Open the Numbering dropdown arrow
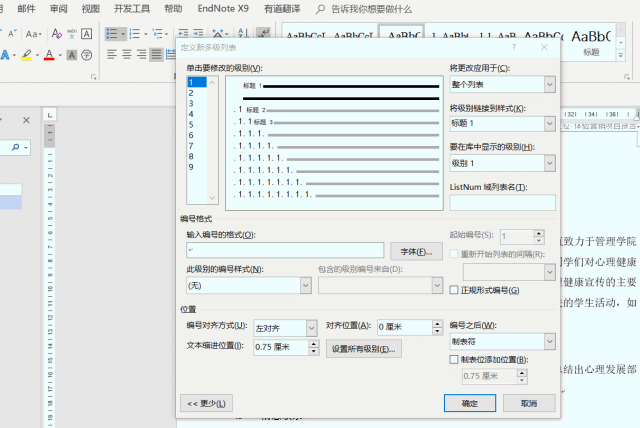Image resolution: width=640 pixels, height=428 pixels. pyautogui.click(x=145, y=34)
